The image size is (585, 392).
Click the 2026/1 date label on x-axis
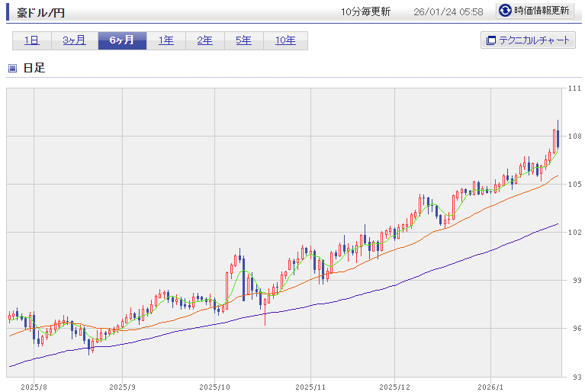pos(492,387)
